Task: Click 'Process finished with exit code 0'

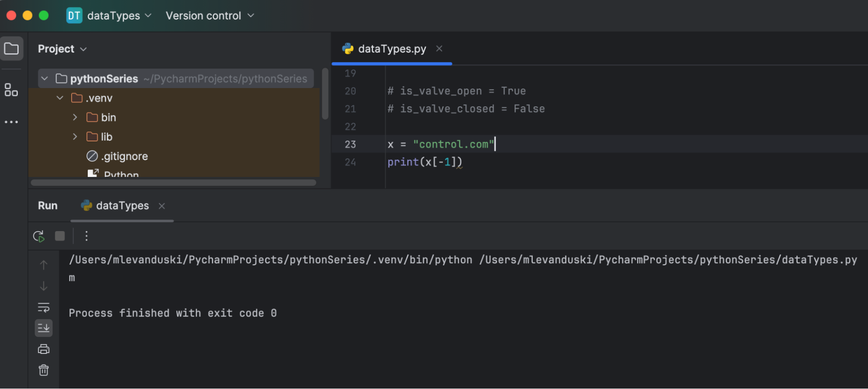Action: [x=173, y=313]
